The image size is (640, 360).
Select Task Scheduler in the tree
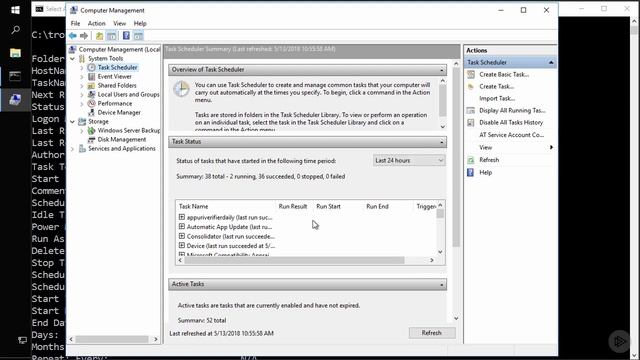[x=117, y=67]
